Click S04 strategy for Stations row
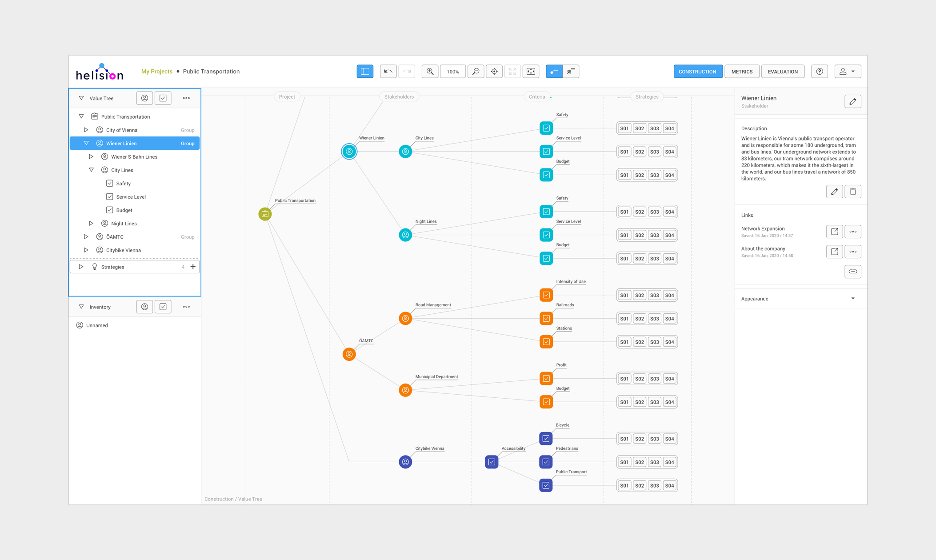Screen dimensions: 936x560 [669, 342]
